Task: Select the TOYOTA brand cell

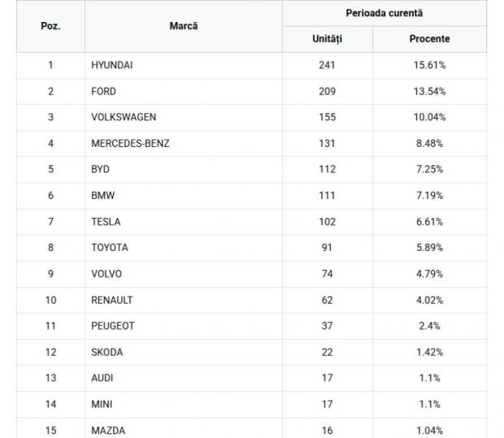Action: 110,248
